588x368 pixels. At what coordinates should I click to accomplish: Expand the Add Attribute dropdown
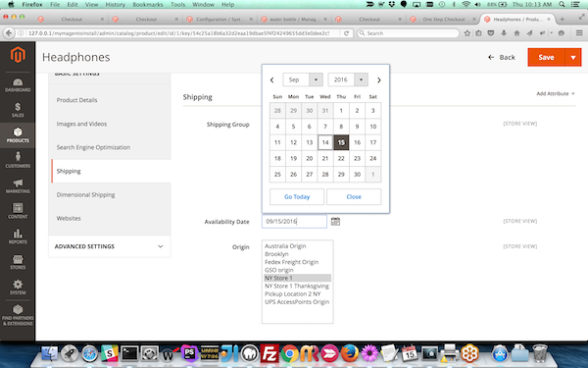coord(556,93)
